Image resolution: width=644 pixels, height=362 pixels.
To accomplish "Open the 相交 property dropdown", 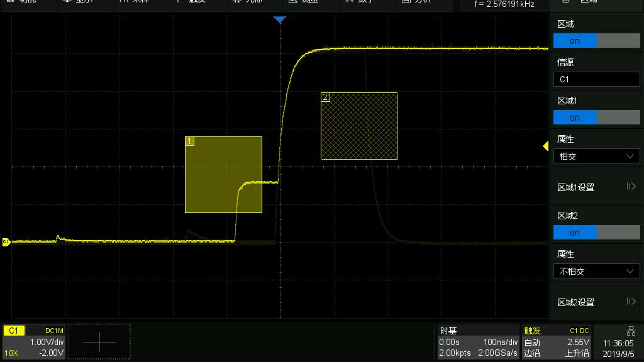I will coord(596,156).
